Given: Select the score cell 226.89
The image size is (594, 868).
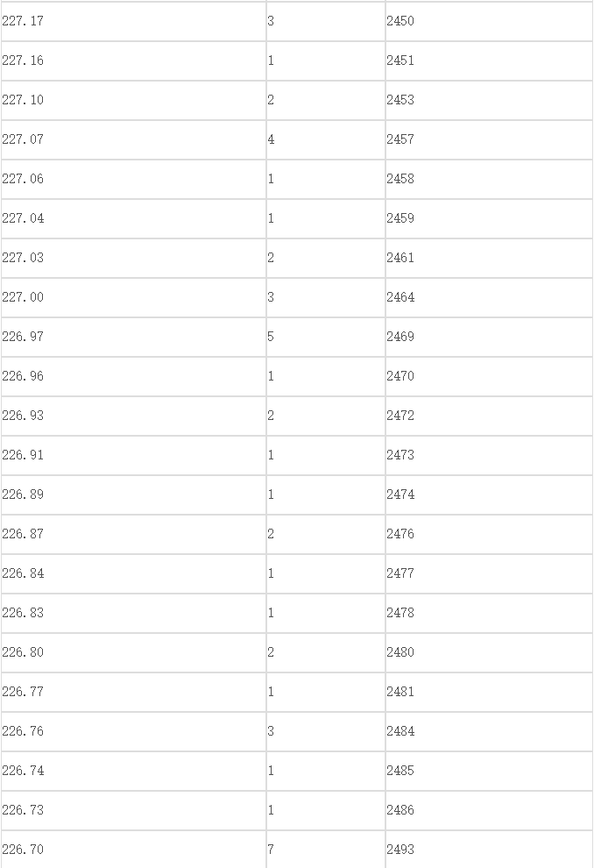Looking at the screenshot, I should [133, 494].
